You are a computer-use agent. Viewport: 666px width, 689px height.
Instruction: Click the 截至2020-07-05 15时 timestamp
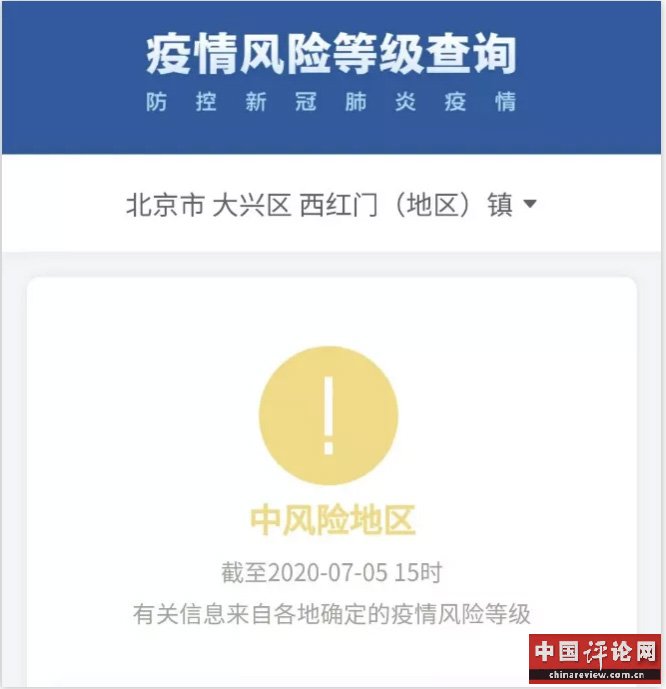click(x=331, y=572)
